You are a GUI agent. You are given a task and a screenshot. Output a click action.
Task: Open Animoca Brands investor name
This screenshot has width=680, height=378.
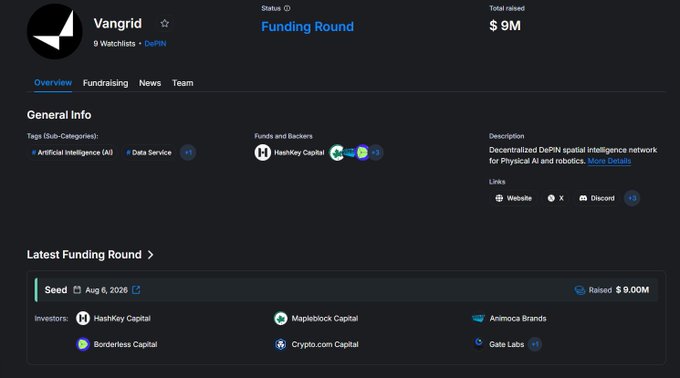click(x=518, y=318)
